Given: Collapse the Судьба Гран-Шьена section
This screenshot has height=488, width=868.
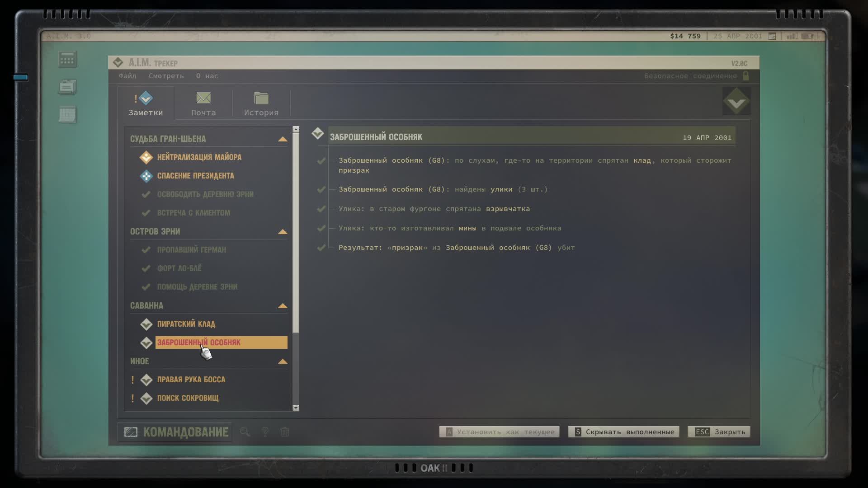Looking at the screenshot, I should click(283, 139).
